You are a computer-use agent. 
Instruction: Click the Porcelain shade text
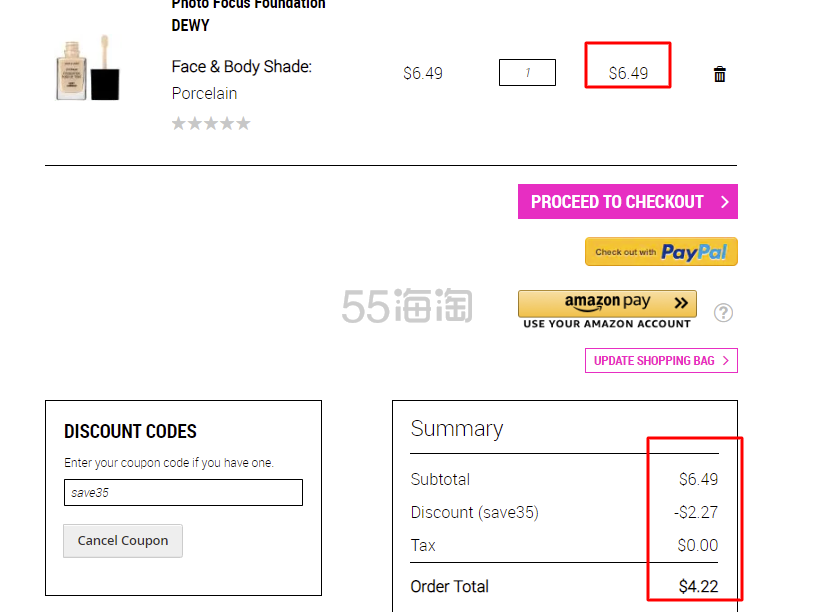(x=205, y=93)
